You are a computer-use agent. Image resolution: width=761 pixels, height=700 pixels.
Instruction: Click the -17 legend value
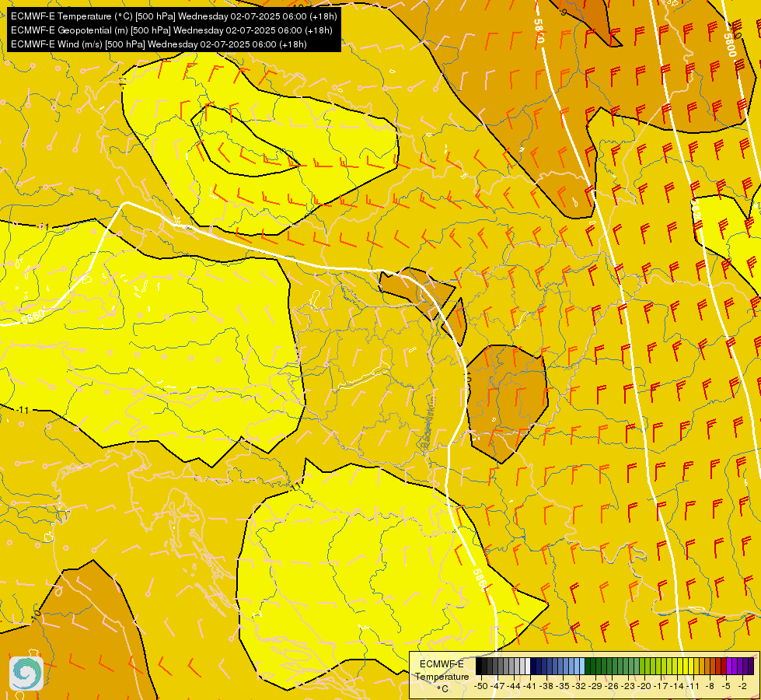point(662,686)
